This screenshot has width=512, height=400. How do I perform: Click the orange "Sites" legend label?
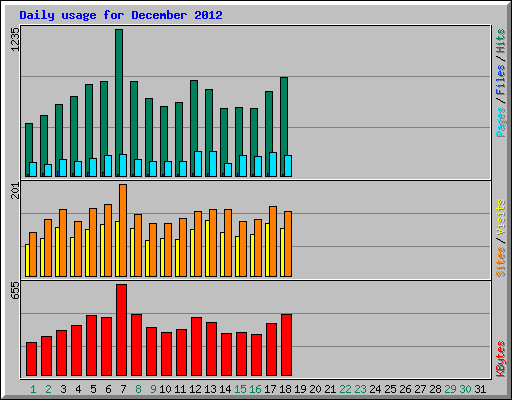click(x=501, y=262)
